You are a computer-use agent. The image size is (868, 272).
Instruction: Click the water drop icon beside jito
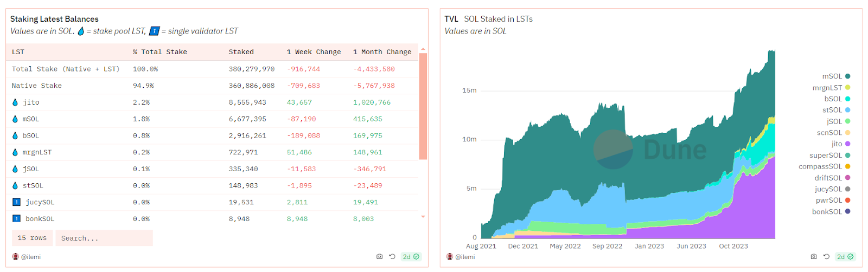pos(15,102)
